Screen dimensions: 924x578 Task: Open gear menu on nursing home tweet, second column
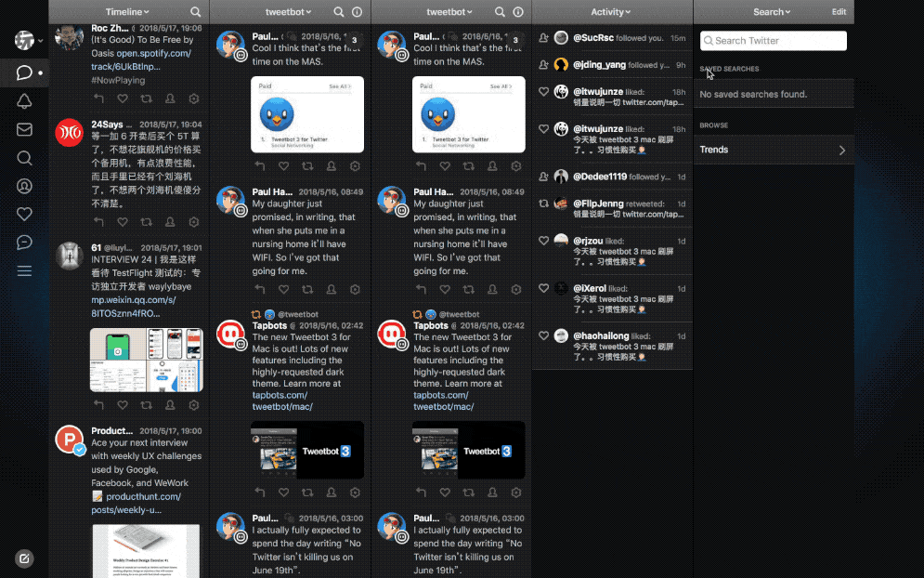(516, 289)
